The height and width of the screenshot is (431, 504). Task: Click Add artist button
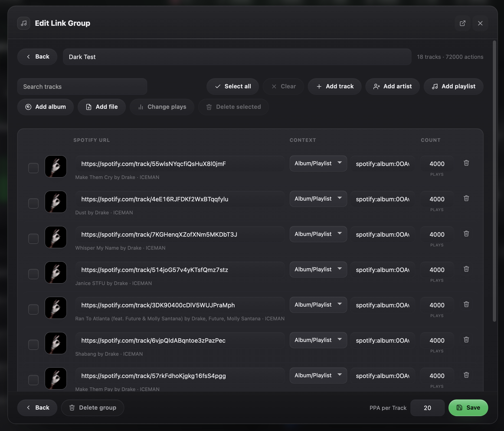point(392,86)
